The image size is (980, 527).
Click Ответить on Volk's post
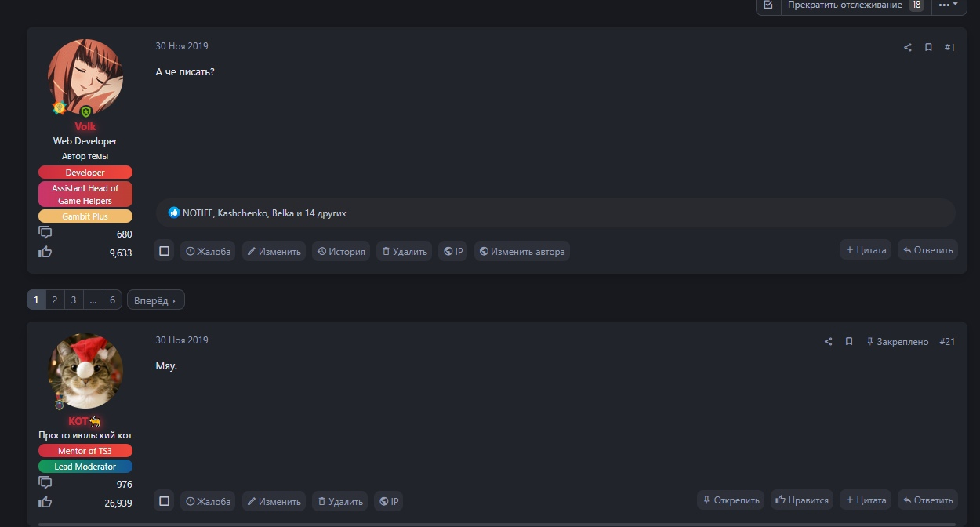(x=927, y=250)
